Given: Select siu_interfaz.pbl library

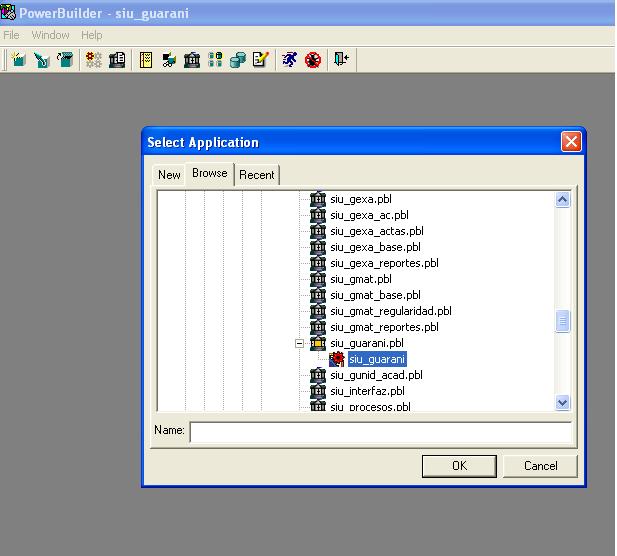Looking at the screenshot, I should [x=368, y=392].
